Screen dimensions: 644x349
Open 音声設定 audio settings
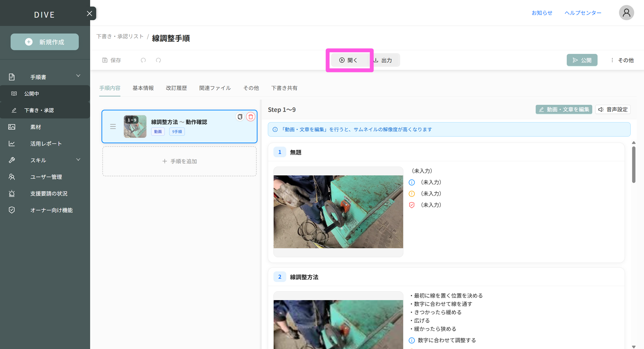pos(613,109)
